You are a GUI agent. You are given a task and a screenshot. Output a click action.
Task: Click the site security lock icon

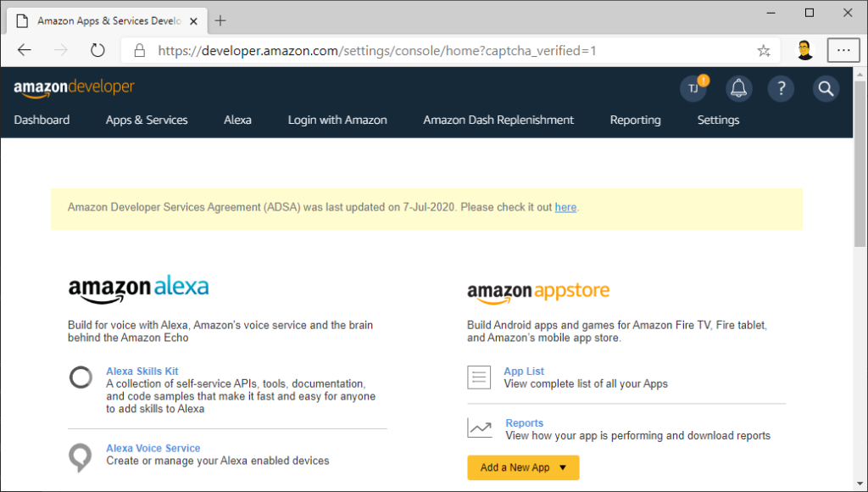(x=138, y=50)
